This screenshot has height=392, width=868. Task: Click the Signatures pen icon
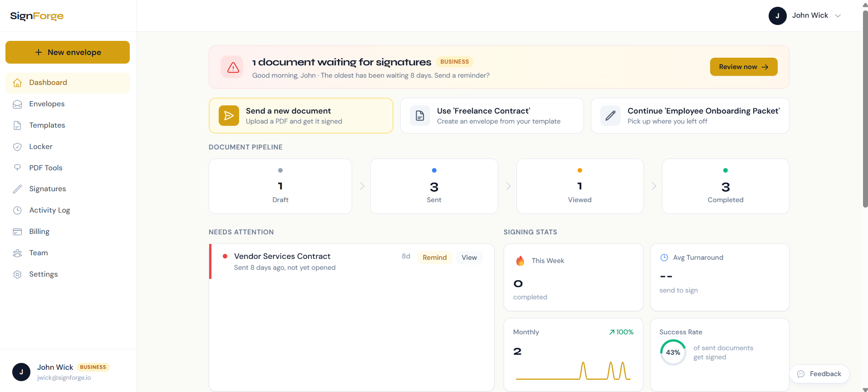17,189
